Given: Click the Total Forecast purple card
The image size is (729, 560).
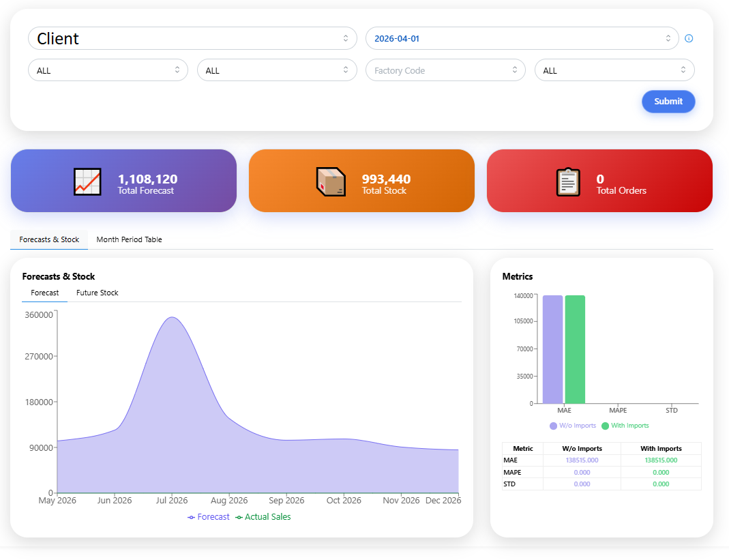Looking at the screenshot, I should click(123, 181).
